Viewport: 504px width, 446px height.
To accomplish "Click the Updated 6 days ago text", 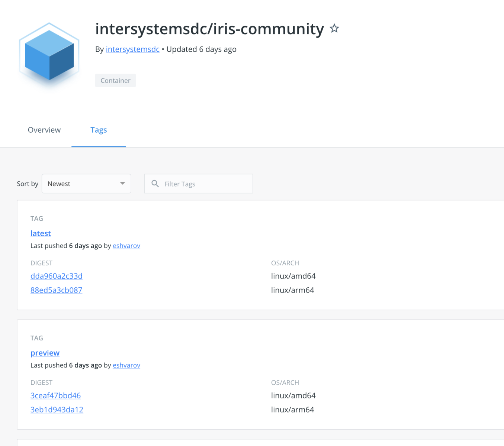I will pos(201,49).
